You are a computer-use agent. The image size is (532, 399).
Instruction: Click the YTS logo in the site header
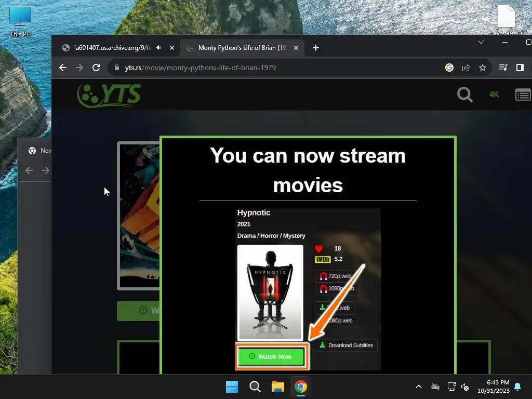tap(109, 95)
